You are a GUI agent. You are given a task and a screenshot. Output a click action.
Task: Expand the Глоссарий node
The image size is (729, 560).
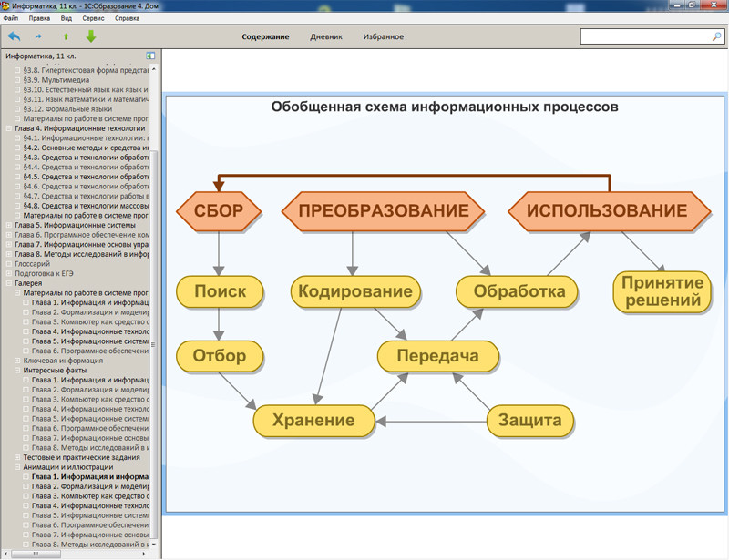coord(8,264)
